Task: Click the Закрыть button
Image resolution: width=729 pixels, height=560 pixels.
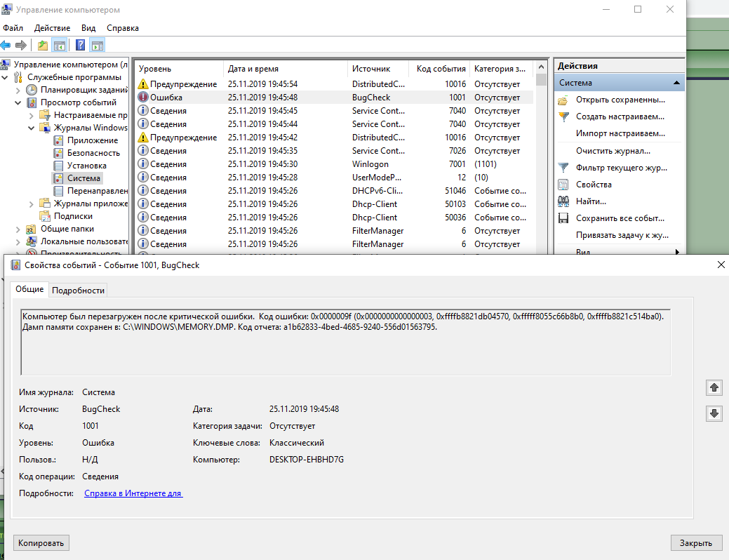Action: 695,542
